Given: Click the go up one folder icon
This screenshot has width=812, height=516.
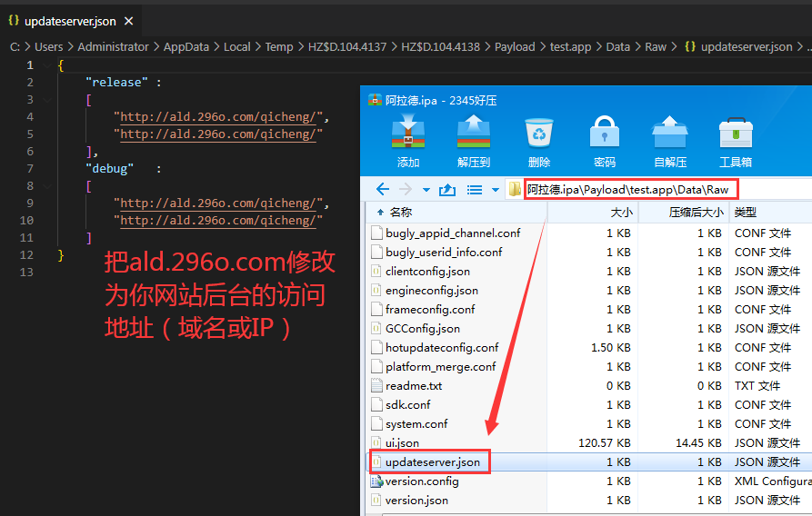Looking at the screenshot, I should click(447, 190).
